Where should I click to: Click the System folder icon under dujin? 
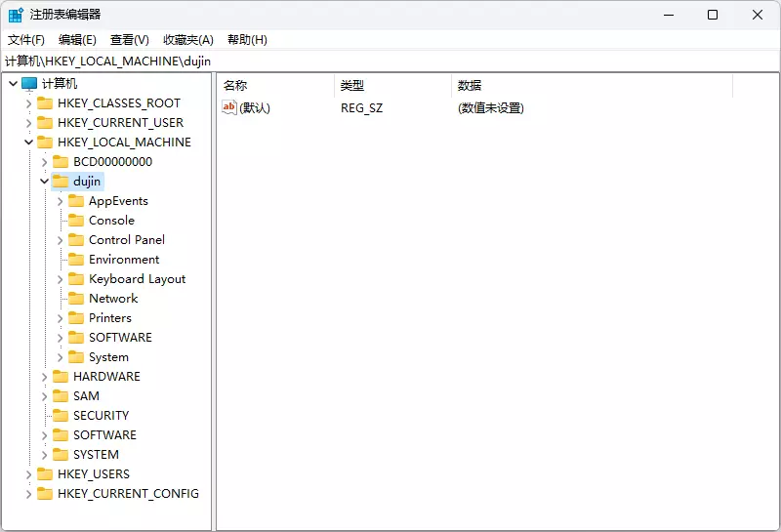pos(76,357)
